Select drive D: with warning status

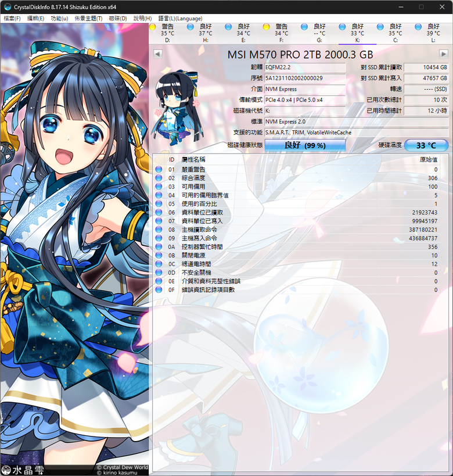(x=167, y=33)
